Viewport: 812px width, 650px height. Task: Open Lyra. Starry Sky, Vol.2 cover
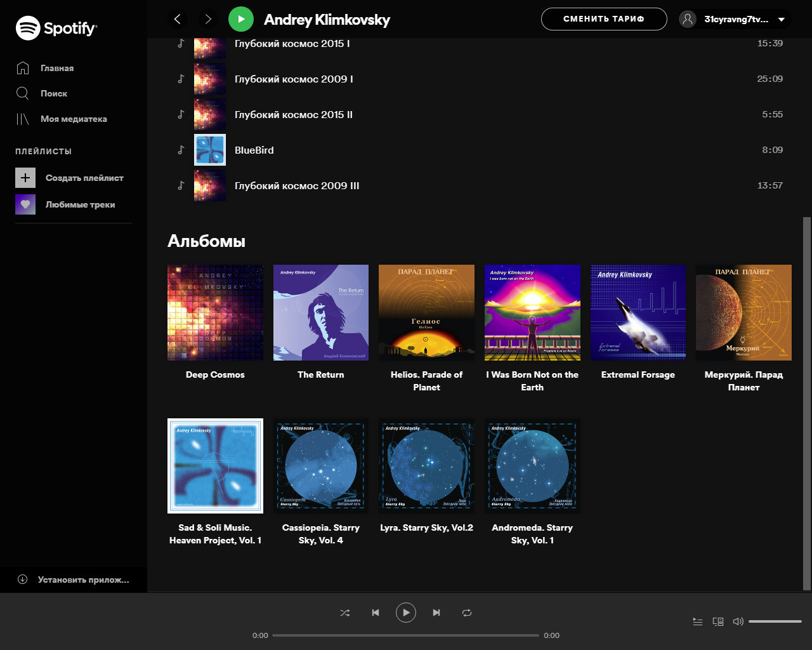click(x=426, y=466)
